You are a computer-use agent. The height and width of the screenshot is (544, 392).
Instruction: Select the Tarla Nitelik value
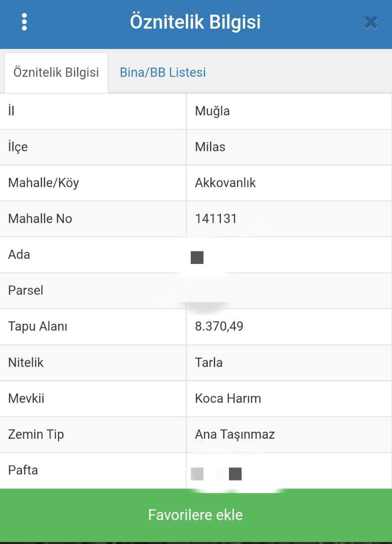(209, 363)
